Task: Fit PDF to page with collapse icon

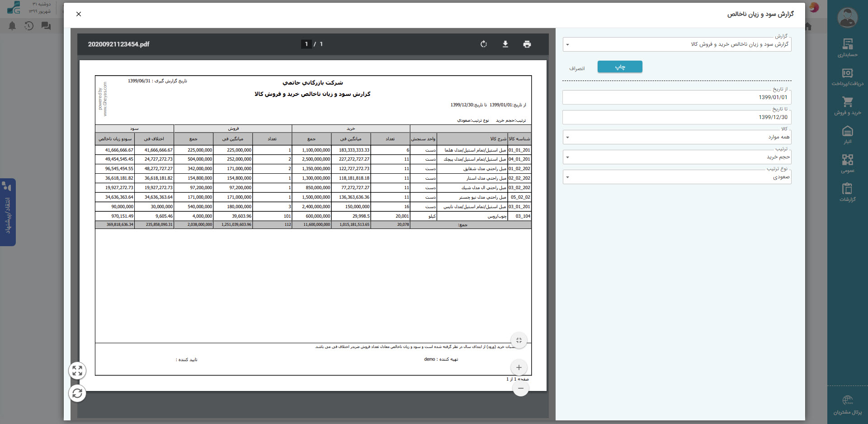Action: click(x=519, y=340)
